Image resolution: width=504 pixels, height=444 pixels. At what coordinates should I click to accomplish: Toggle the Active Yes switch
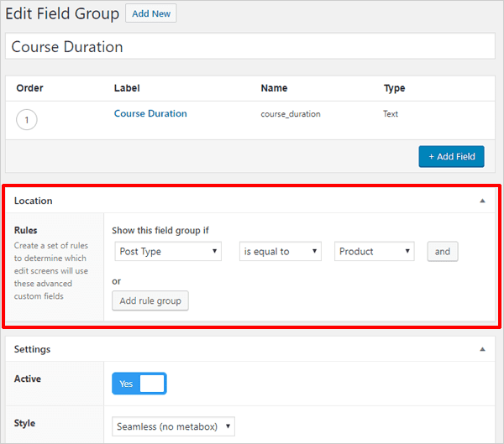tap(139, 384)
